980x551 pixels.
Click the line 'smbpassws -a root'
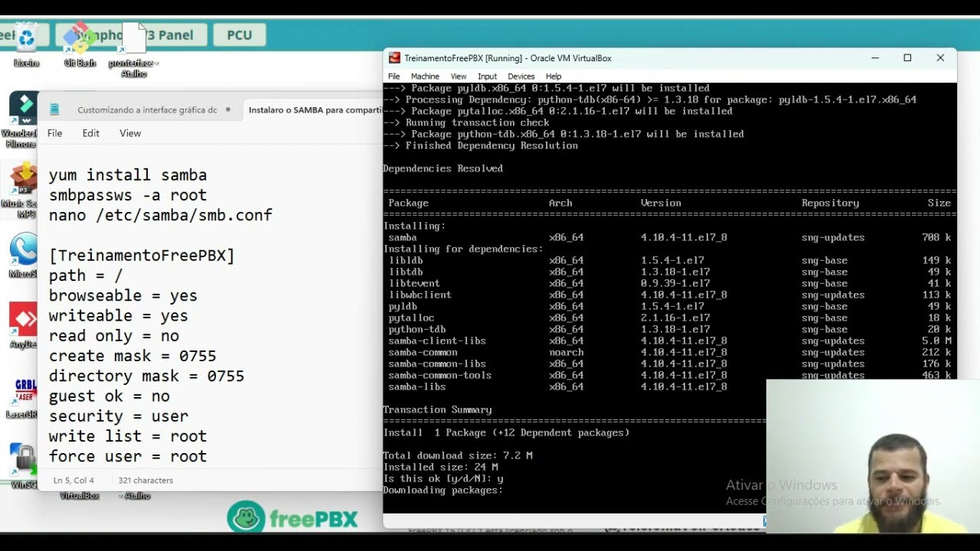tap(128, 195)
